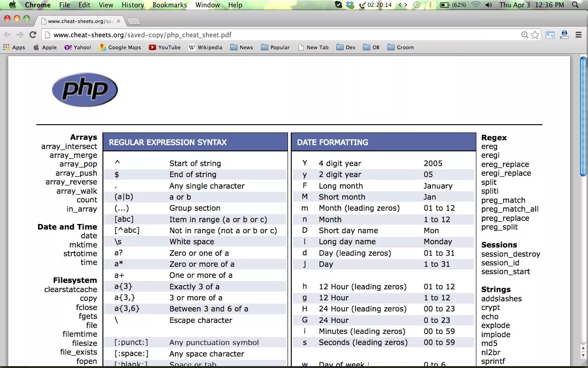Click addslashes under Strings
The image size is (588, 368).
(502, 299)
